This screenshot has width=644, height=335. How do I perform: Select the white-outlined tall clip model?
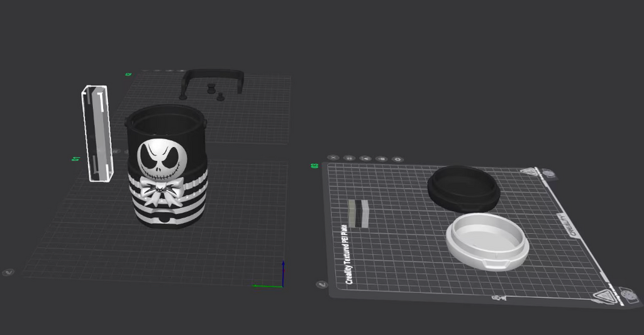[x=97, y=133]
